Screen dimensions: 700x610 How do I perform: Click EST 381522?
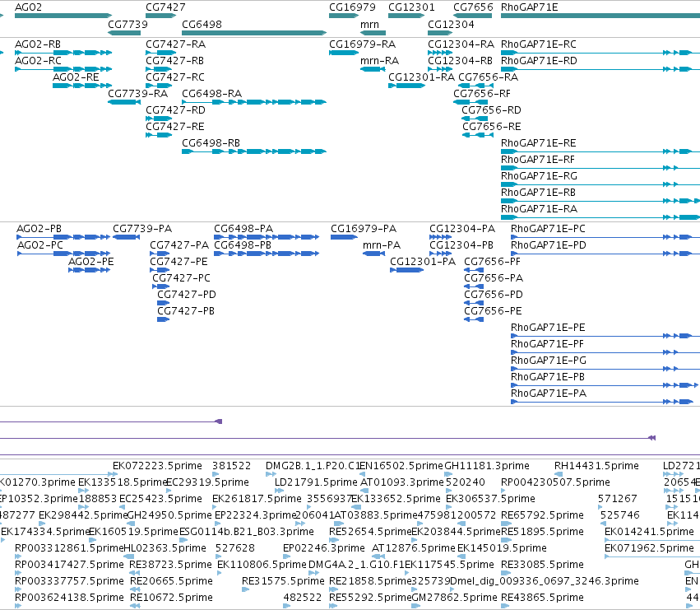231,466
